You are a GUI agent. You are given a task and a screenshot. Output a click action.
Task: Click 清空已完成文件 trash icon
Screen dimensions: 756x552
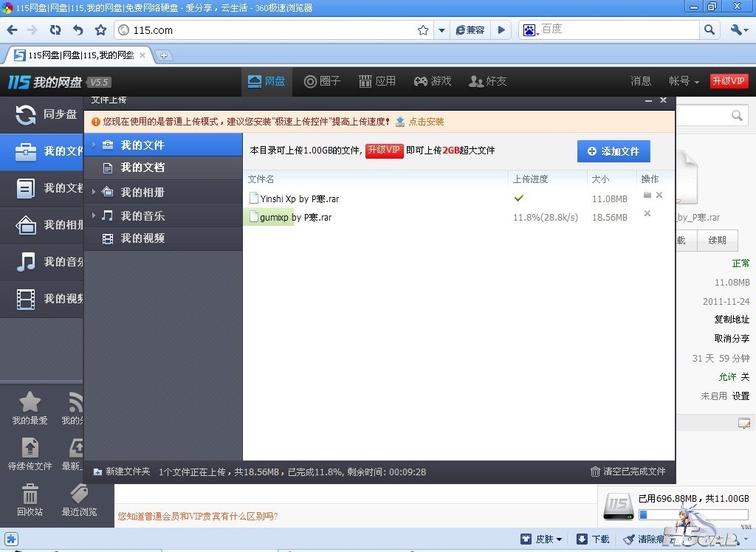tap(595, 472)
